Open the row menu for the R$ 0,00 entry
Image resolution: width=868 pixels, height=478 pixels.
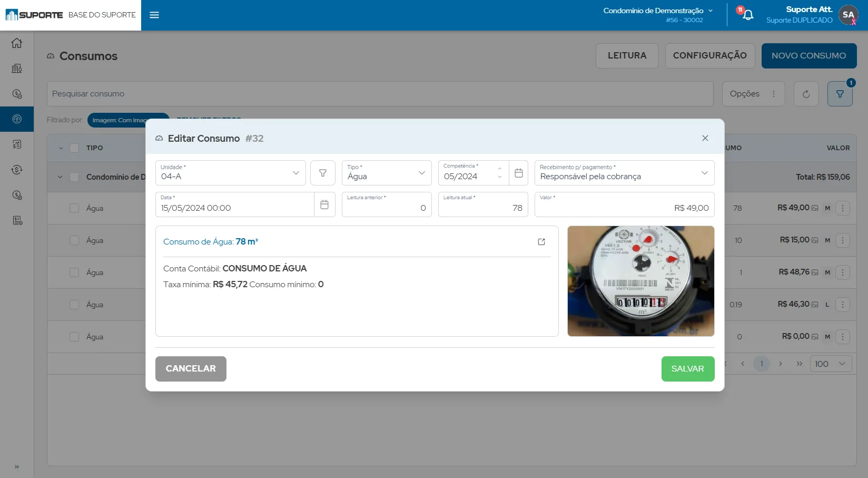tap(843, 337)
